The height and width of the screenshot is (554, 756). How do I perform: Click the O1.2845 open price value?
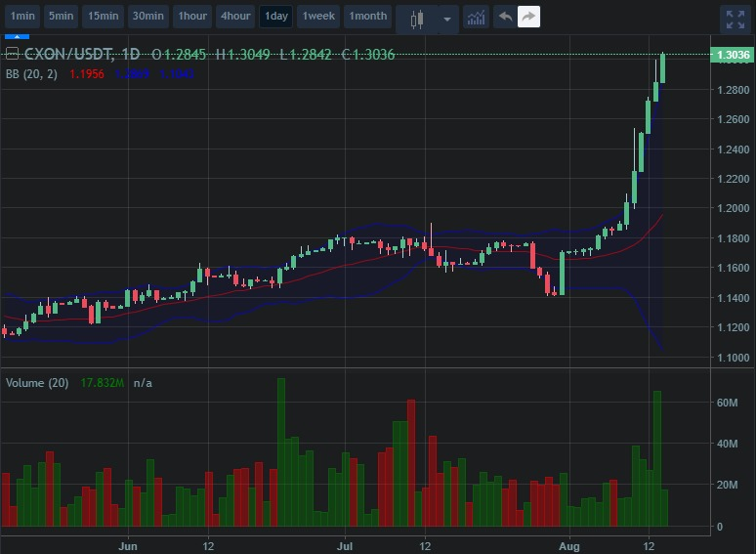179,55
